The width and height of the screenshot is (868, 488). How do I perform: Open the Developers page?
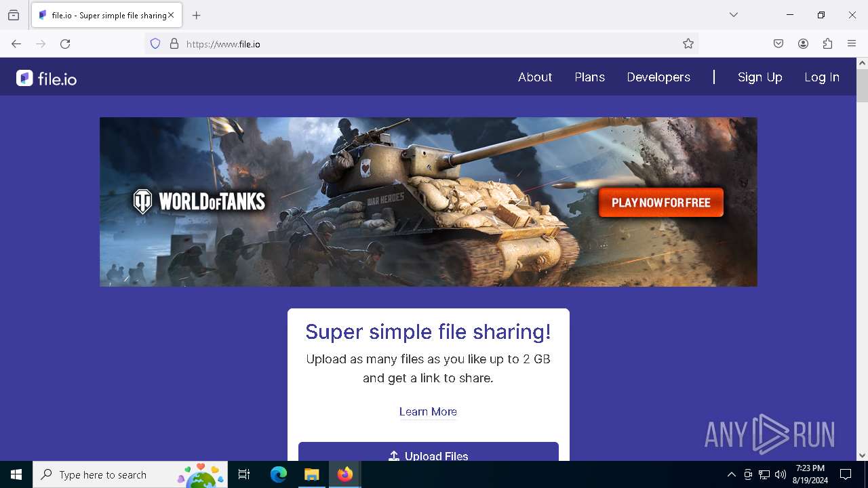point(658,77)
